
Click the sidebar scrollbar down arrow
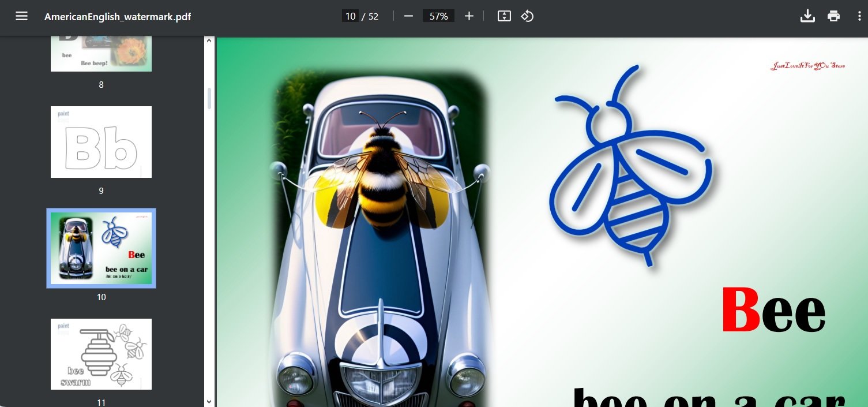click(x=209, y=402)
